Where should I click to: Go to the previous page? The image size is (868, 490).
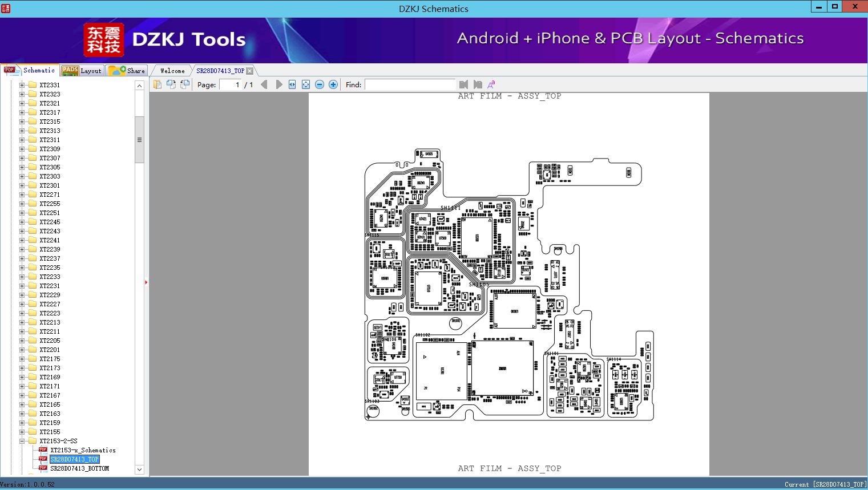pos(264,84)
